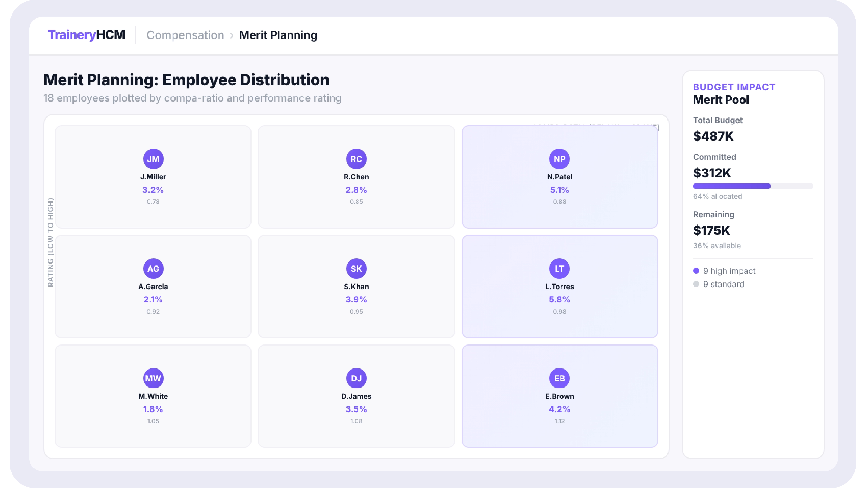
Task: Click the committed budget progress bar
Action: point(753,186)
